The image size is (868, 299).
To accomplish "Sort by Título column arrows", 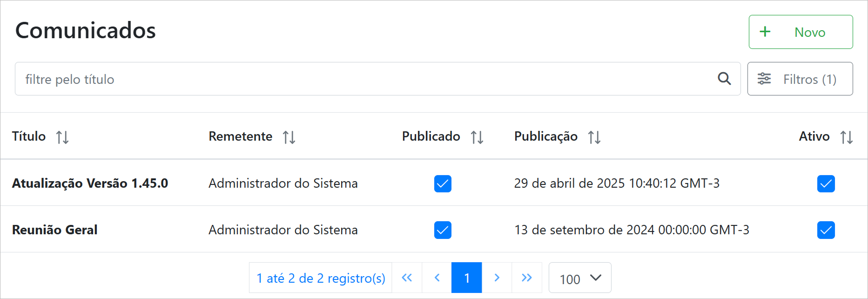I will 62,137.
